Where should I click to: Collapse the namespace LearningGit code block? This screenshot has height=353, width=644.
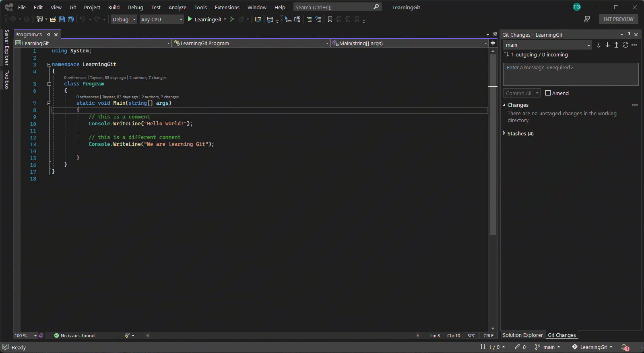click(x=49, y=64)
